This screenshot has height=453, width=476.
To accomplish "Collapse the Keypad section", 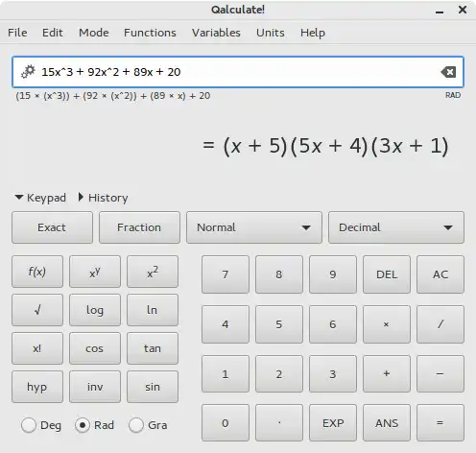I will pos(40,198).
